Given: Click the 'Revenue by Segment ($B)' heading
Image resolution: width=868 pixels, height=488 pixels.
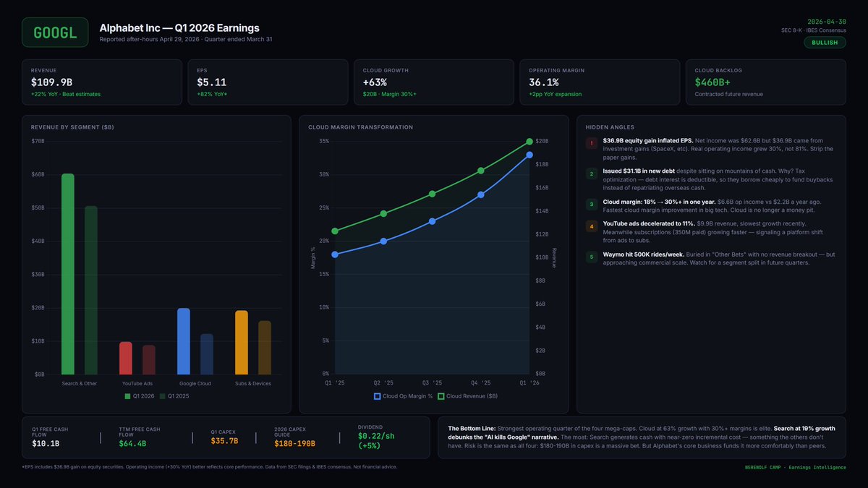Looking at the screenshot, I should pos(72,127).
